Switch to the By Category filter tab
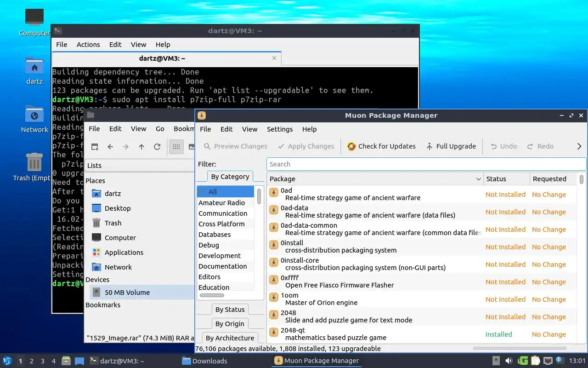This screenshot has width=588, height=368. (x=230, y=177)
